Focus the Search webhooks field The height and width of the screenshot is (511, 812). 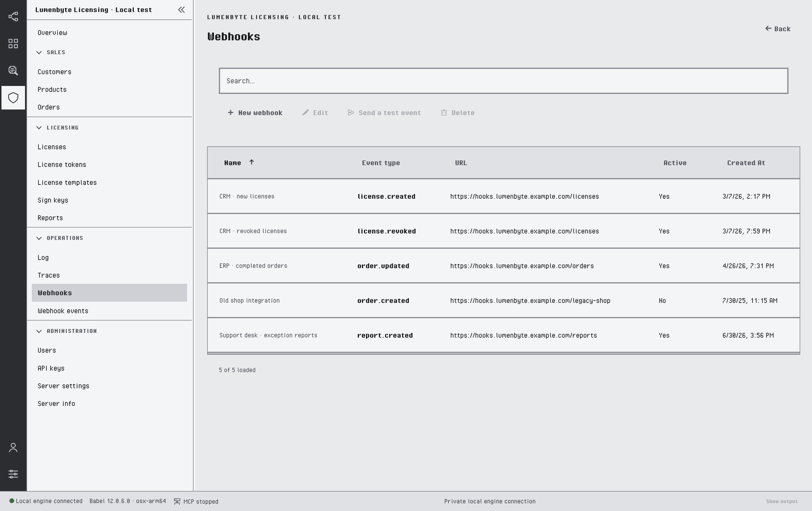pos(503,81)
